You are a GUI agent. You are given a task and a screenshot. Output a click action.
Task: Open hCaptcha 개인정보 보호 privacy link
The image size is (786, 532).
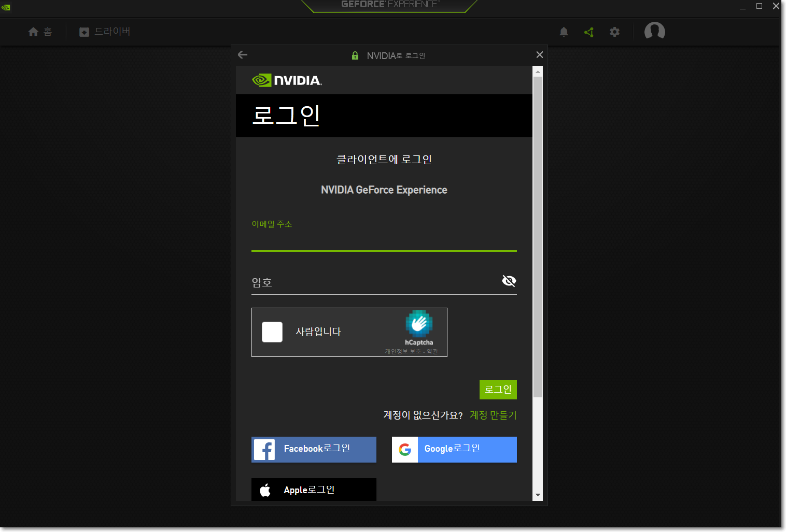[x=402, y=352]
